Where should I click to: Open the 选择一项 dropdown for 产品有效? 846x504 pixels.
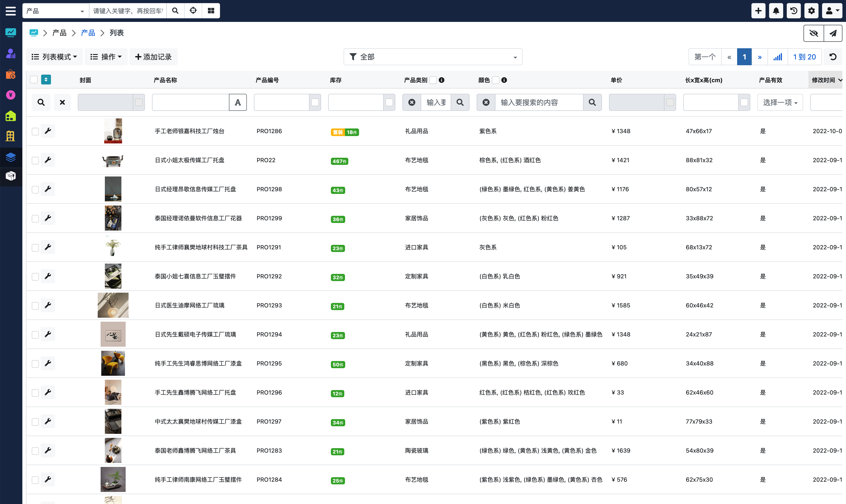[780, 102]
